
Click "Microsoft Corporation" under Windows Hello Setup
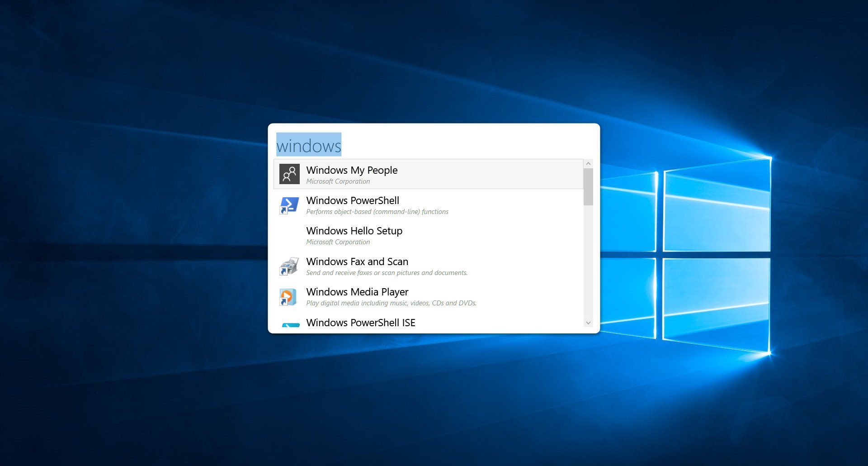[338, 242]
